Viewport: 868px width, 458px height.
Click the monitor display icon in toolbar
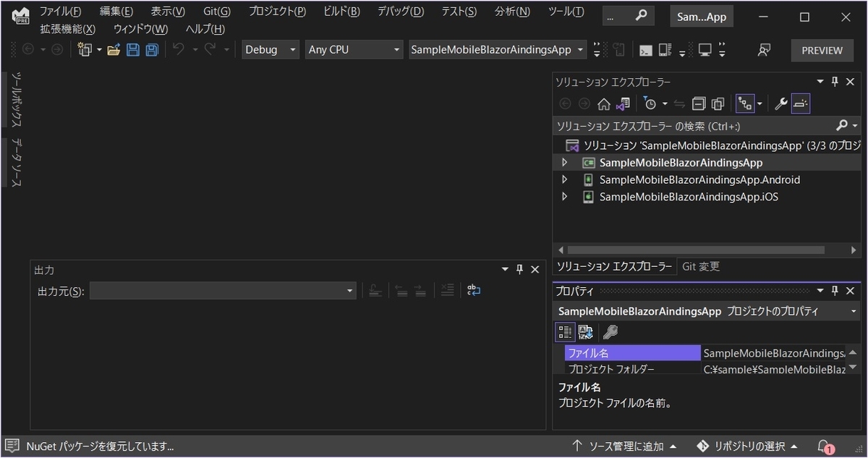pyautogui.click(x=705, y=50)
